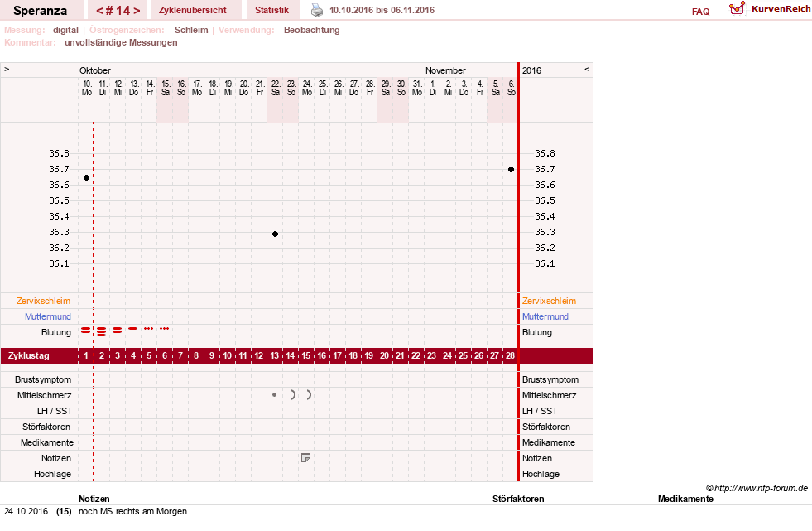Click note text noch MS rechts am Morgen
This screenshot has width=812, height=531.
tap(132, 511)
